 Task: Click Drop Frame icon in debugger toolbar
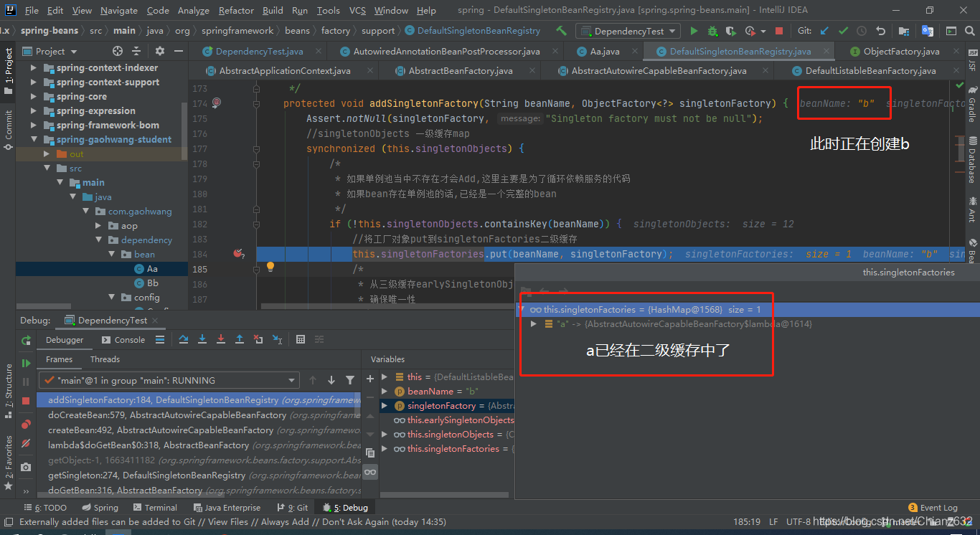(x=258, y=339)
